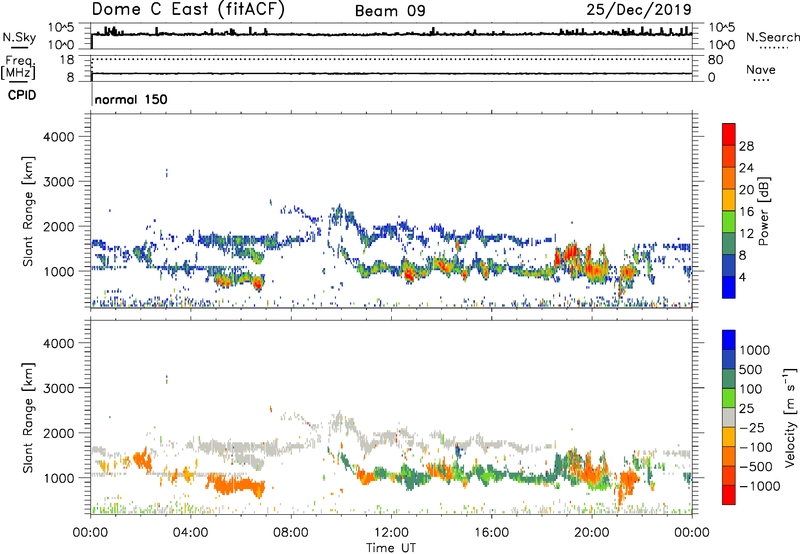Screen dimensions: 800x554
Task: Click the bright blue bottom Power color bar segment
Action: (x=729, y=287)
